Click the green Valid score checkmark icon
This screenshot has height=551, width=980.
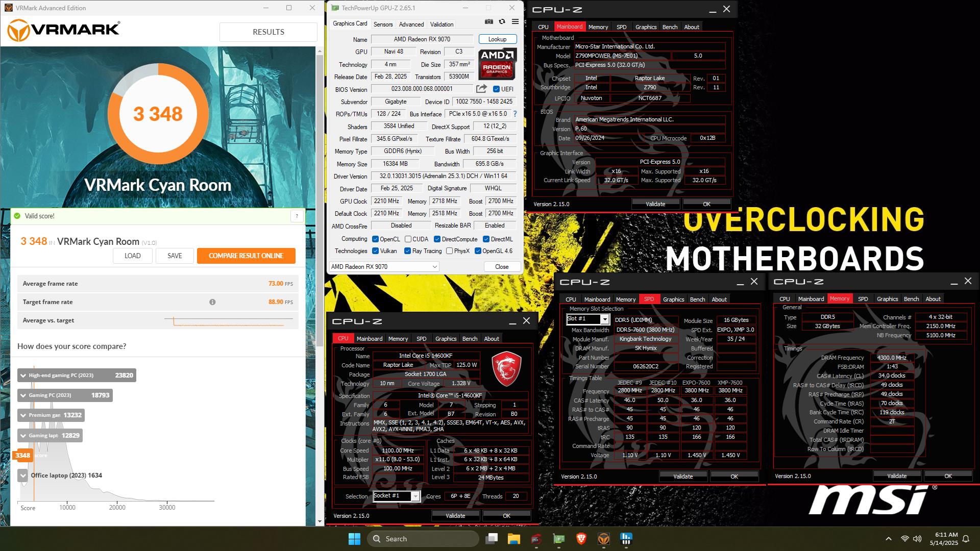(17, 216)
